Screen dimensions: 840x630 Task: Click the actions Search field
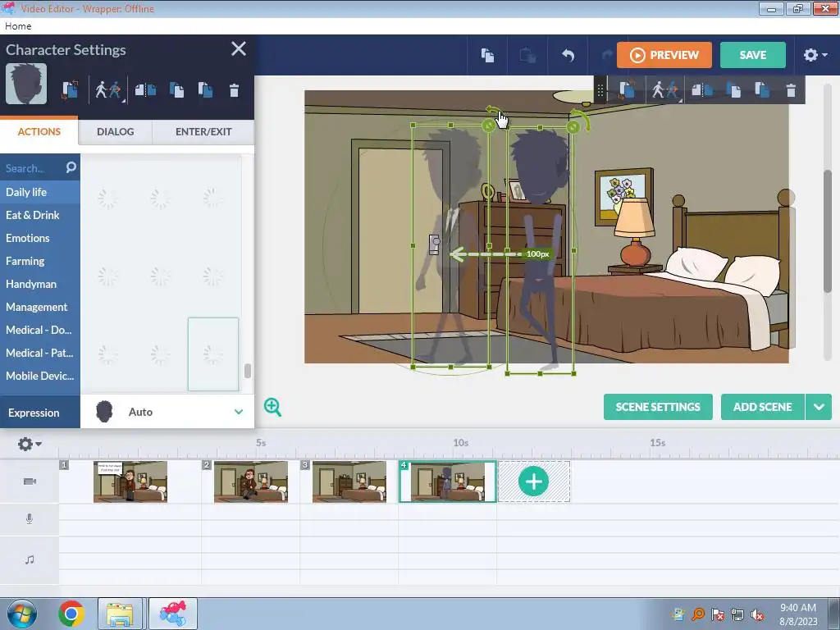(33, 168)
